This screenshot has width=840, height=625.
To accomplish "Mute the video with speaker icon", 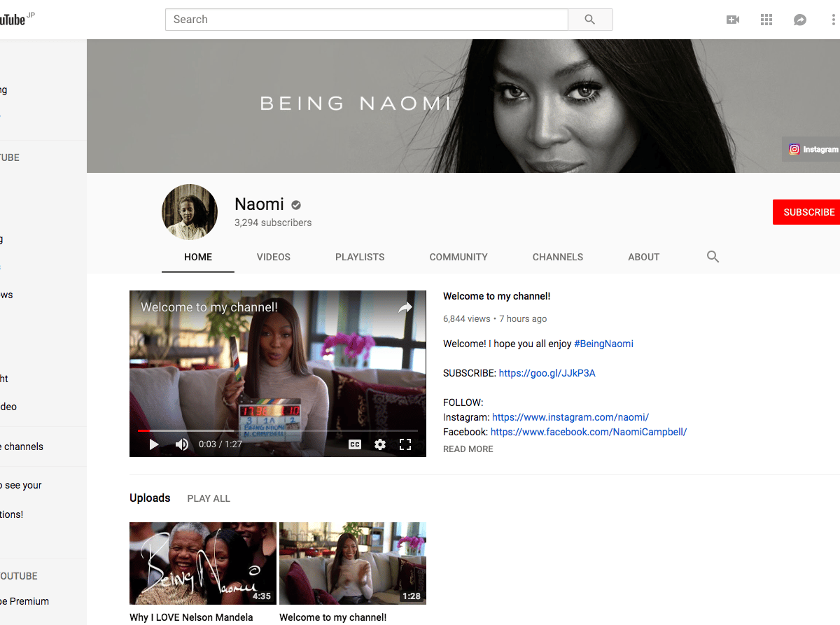I will click(182, 444).
